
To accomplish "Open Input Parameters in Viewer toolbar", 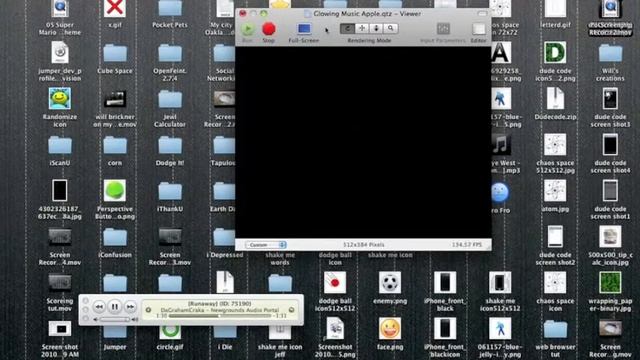I will click(x=443, y=29).
